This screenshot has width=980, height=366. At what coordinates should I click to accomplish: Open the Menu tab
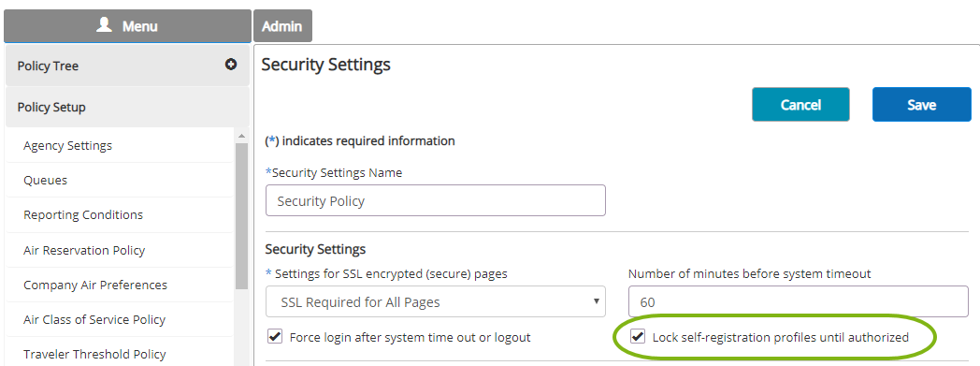(x=127, y=25)
